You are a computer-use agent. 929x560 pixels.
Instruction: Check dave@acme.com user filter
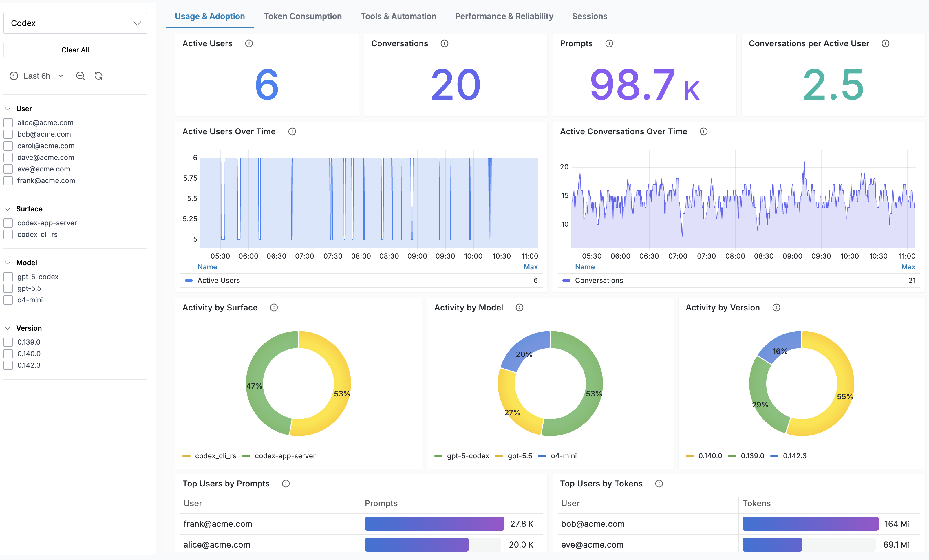(8, 157)
